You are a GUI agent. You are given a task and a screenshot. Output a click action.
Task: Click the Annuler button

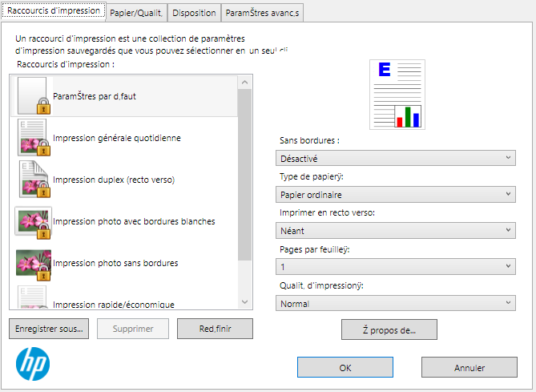(469, 368)
